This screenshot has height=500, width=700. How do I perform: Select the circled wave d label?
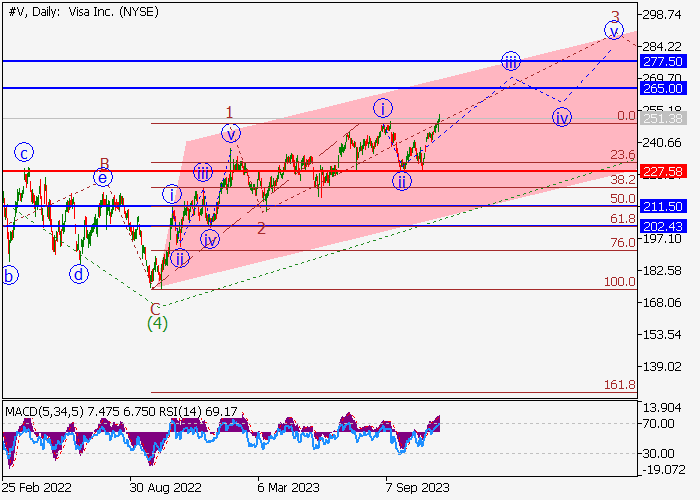tap(79, 274)
